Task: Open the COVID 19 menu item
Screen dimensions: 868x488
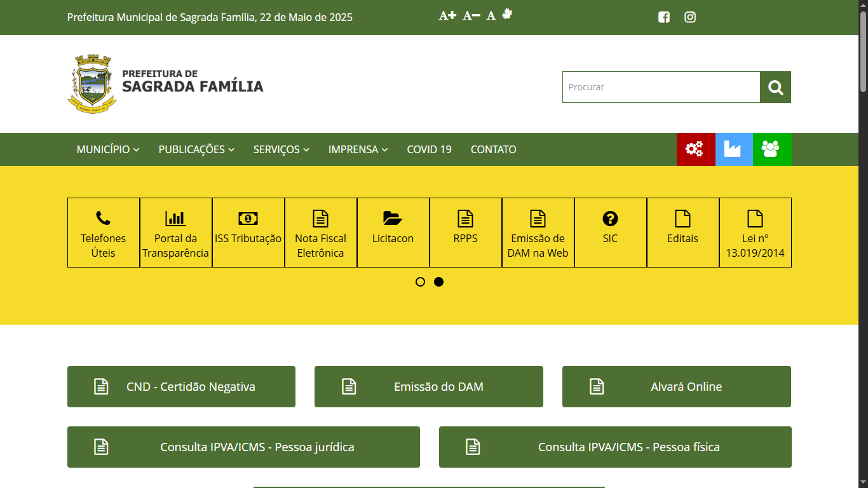Action: click(429, 149)
